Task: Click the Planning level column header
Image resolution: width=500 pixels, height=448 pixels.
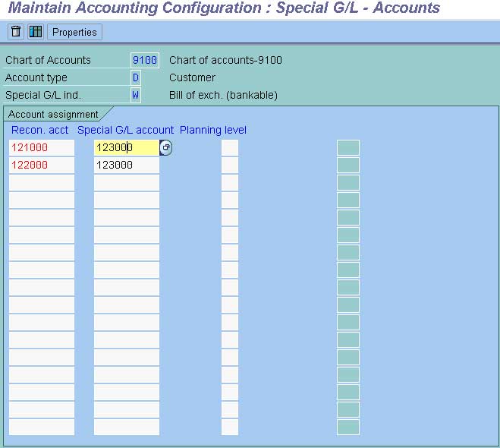Action: tap(213, 130)
